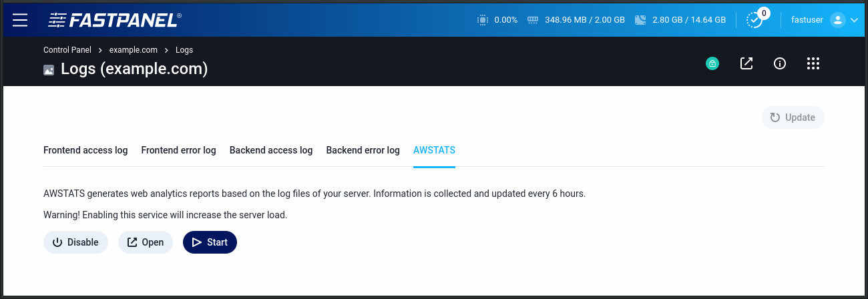Click the site image icon beside Logs title
Viewport: 868px width, 299px height.
(49, 69)
